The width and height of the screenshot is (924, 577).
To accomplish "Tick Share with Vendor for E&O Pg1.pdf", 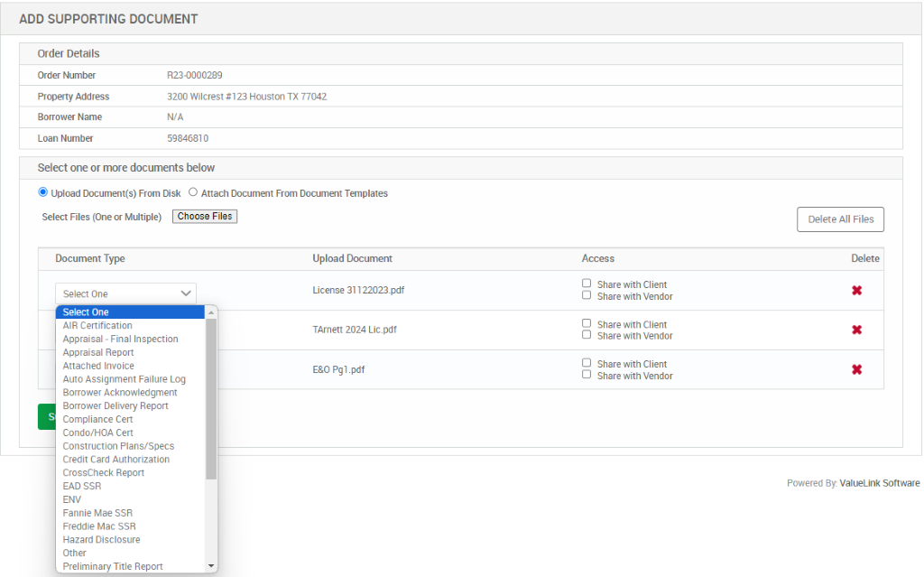I will (587, 375).
